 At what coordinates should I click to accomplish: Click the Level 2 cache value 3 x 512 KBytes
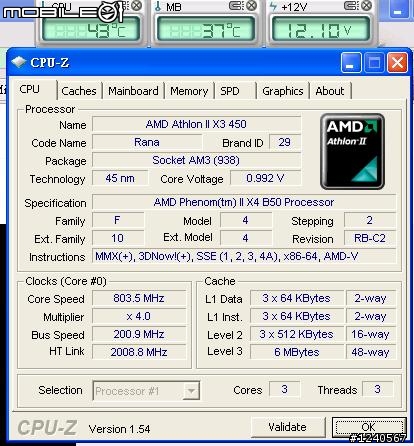pyautogui.click(x=297, y=334)
